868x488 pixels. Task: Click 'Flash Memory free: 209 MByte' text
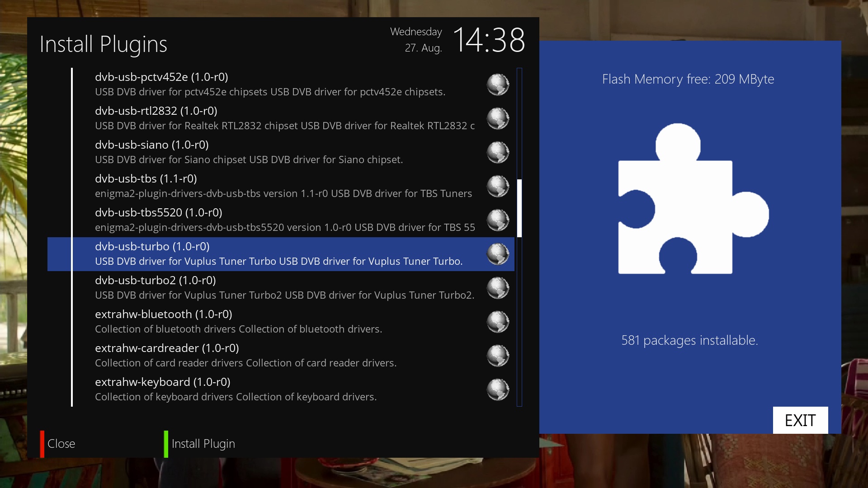688,80
